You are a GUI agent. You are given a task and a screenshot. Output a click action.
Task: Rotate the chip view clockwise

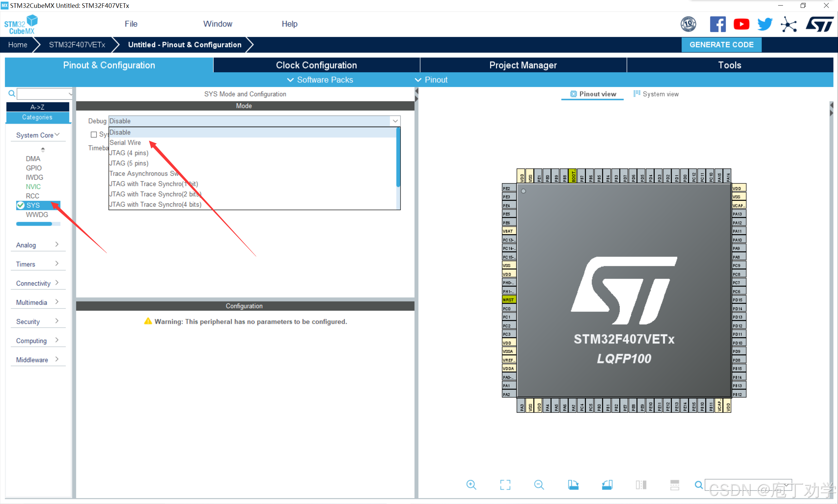[573, 485]
